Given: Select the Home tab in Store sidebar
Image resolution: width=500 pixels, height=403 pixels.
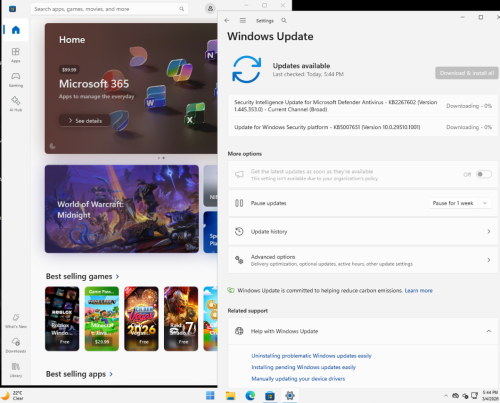Looking at the screenshot, I should 16,30.
